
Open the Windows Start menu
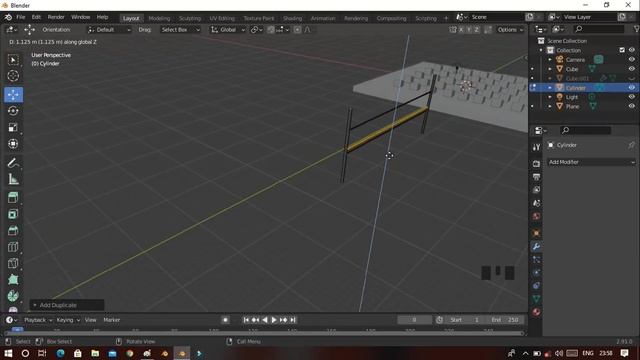pos(8,353)
